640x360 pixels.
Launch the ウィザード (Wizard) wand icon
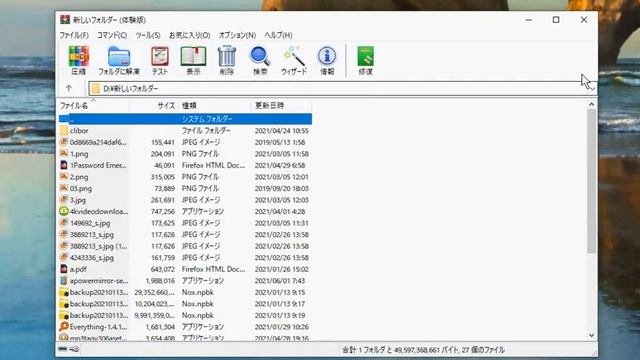pyautogui.click(x=294, y=60)
